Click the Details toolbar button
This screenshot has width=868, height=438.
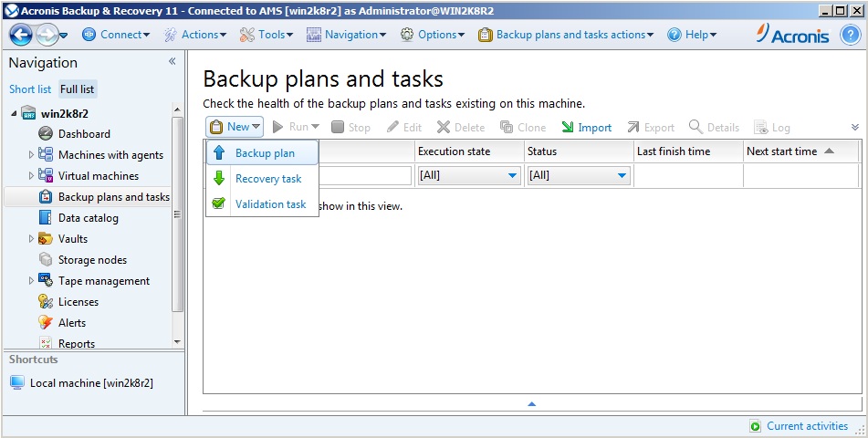[714, 128]
